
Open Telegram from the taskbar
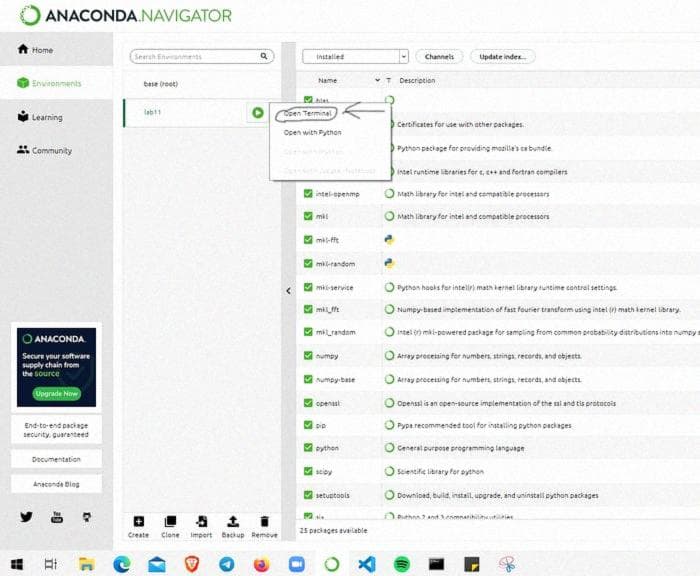pyautogui.click(x=226, y=564)
